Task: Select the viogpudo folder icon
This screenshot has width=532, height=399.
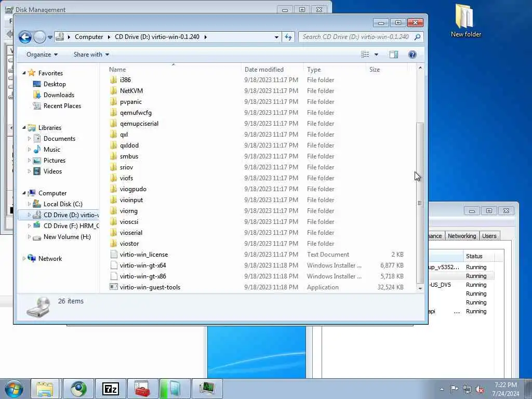Action: point(114,189)
